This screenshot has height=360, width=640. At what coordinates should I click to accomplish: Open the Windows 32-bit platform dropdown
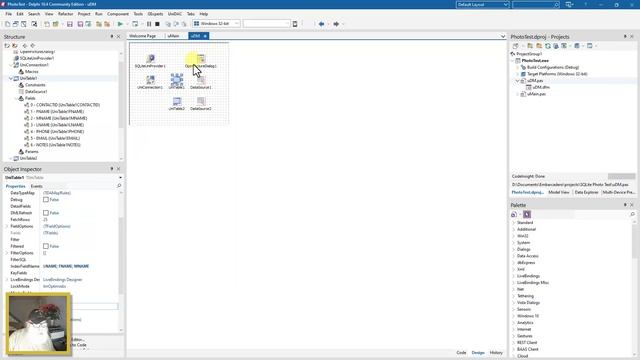pyautogui.click(x=237, y=24)
